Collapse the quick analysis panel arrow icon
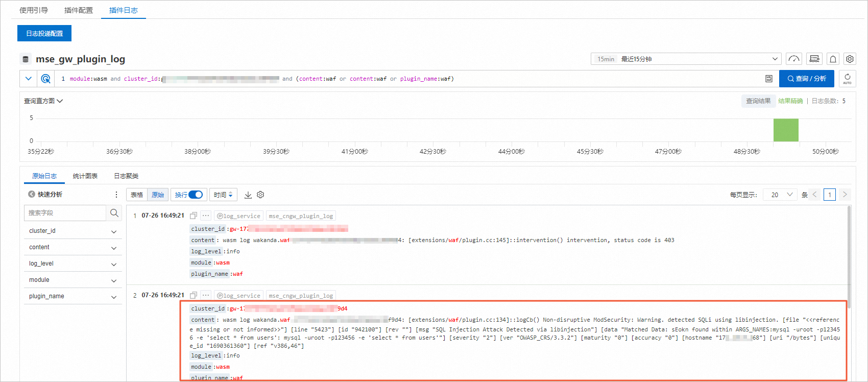868x382 pixels. coord(32,194)
